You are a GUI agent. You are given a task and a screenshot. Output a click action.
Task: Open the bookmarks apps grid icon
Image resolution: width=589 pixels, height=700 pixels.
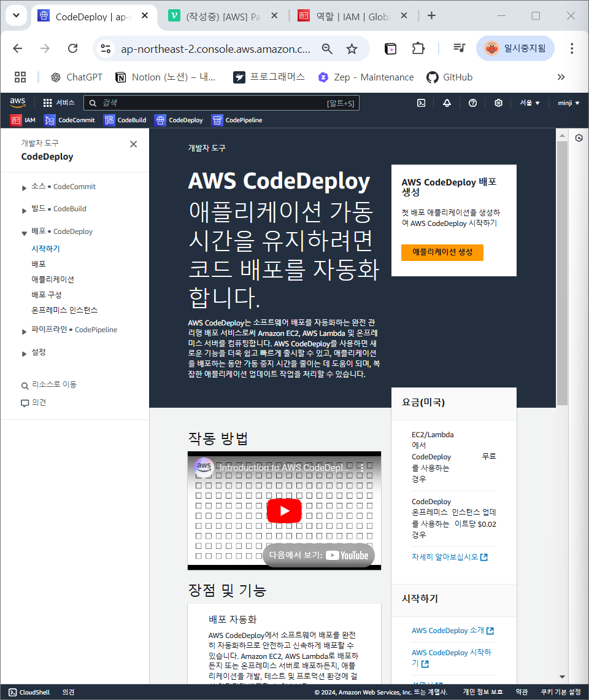pos(20,77)
